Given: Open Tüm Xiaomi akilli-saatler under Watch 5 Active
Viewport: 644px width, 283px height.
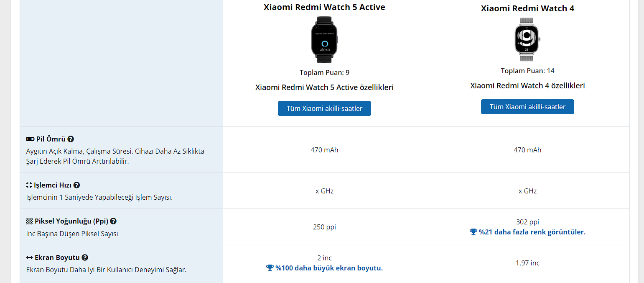Looking at the screenshot, I should 324,108.
